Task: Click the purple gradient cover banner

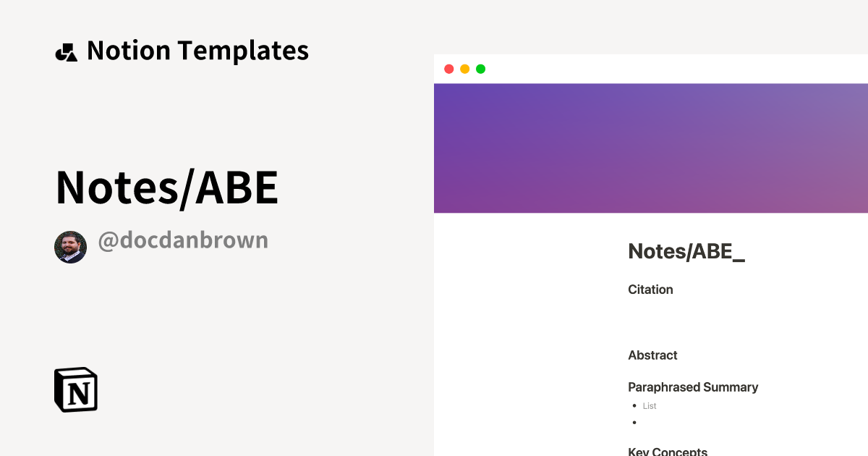Action: (651, 148)
